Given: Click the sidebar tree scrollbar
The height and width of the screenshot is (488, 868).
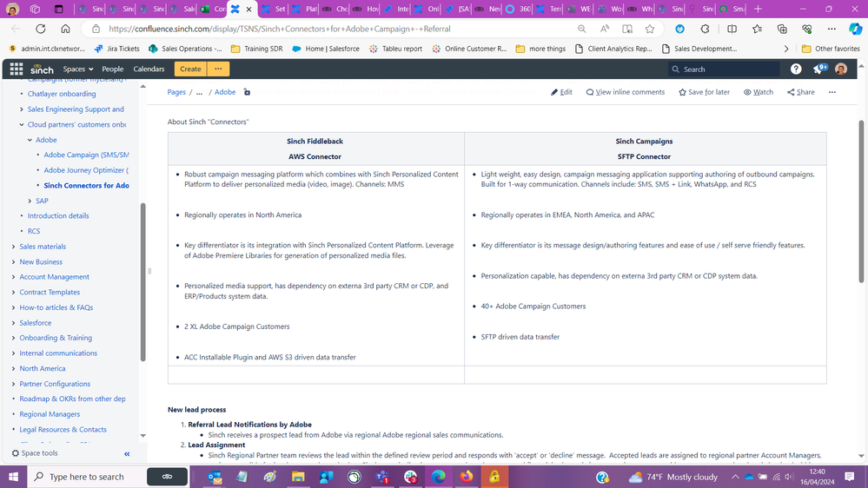Looking at the screenshot, I should (142, 282).
